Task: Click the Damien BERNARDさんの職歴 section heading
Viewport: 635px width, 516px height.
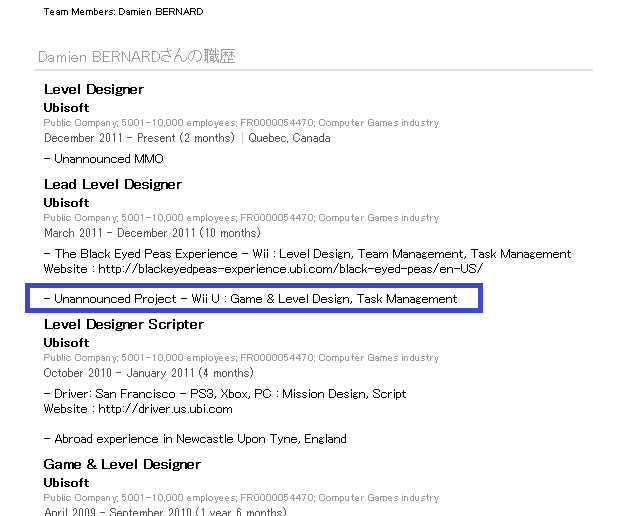Action: (x=137, y=57)
